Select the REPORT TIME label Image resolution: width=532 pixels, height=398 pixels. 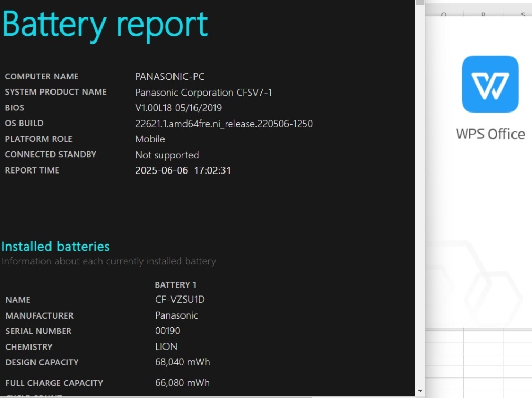32,170
